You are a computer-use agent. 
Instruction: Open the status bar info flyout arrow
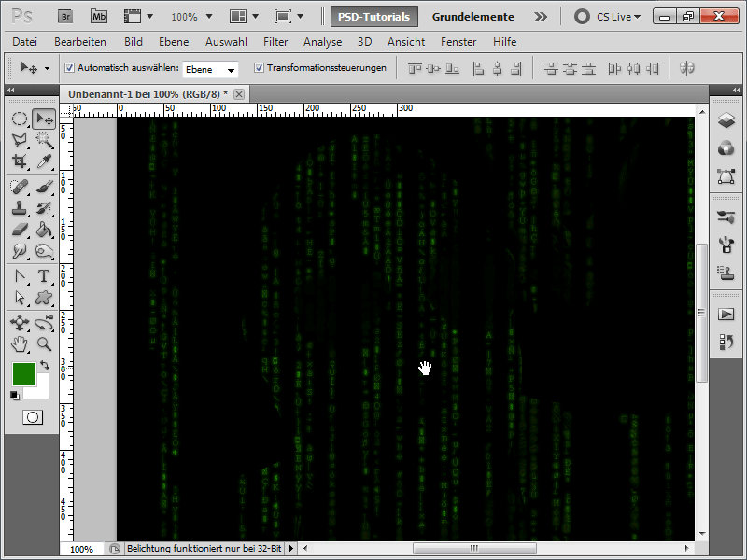click(x=290, y=549)
